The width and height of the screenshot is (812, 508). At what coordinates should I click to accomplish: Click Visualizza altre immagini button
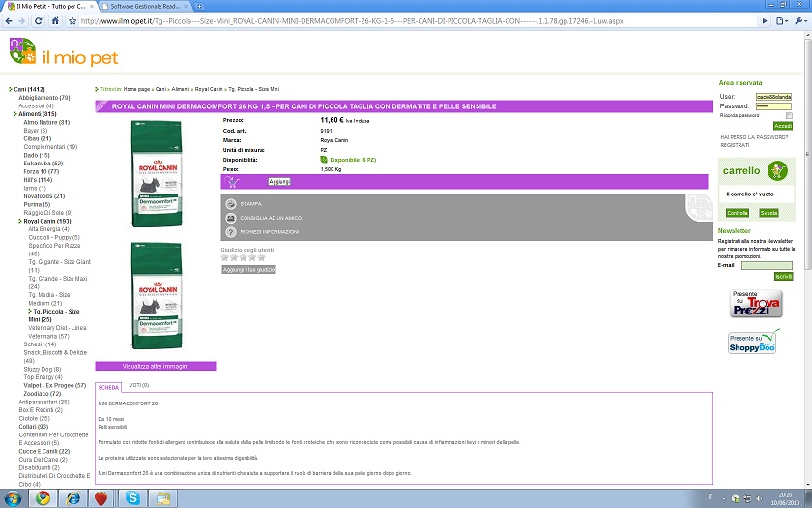click(x=156, y=366)
